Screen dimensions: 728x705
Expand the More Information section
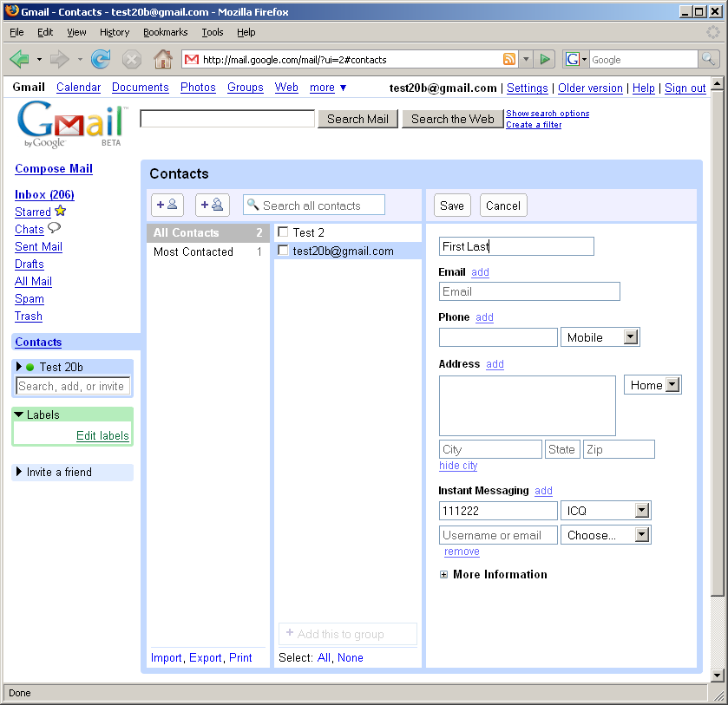[x=444, y=575]
